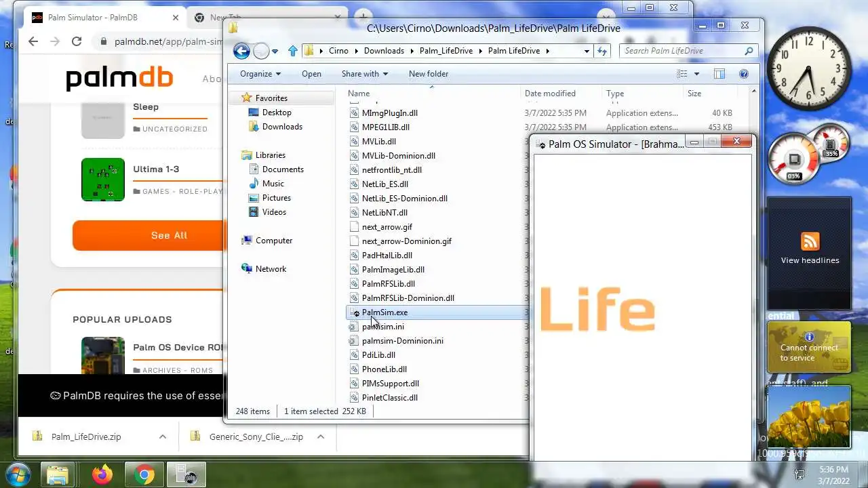Click New folder in the toolbar
This screenshot has height=488, width=868.
click(429, 74)
